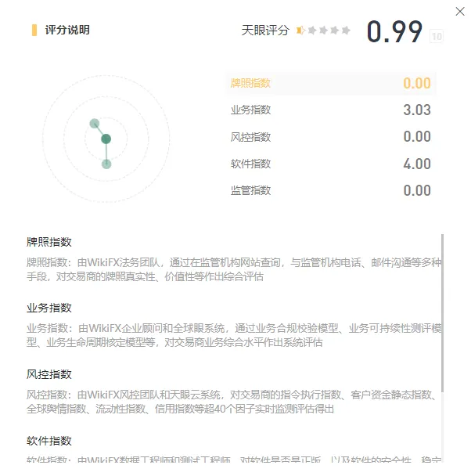
Task: Click the half-filled first rating star
Action: tap(300, 30)
